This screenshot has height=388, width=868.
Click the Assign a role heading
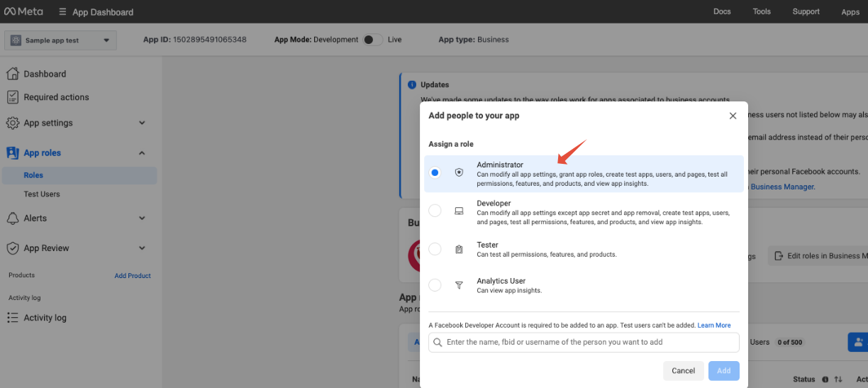451,144
